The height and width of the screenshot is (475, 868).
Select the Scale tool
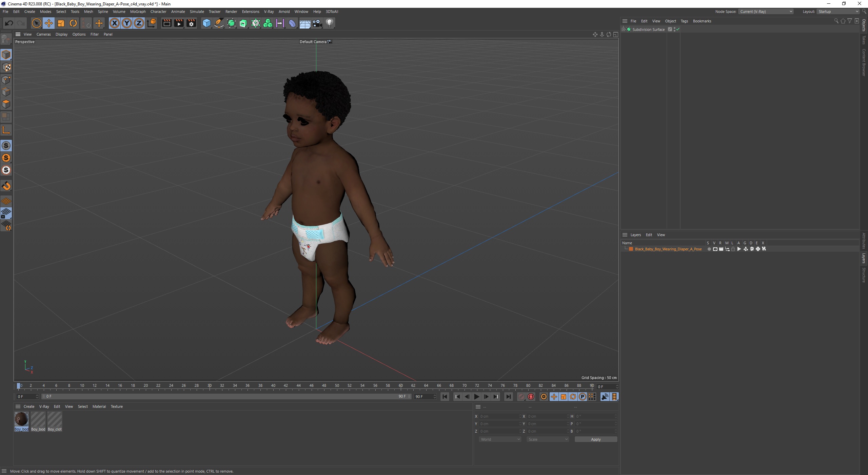pyautogui.click(x=61, y=23)
